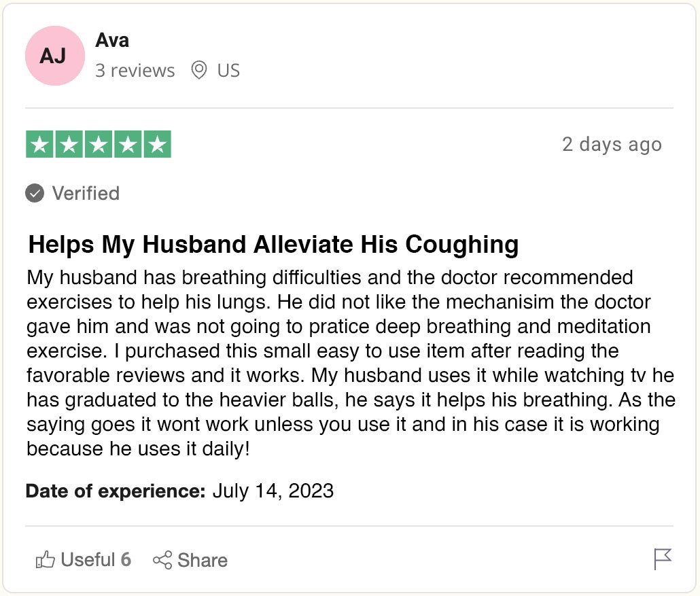
Task: Click the thumbs-up Useful icon
Action: pyautogui.click(x=45, y=560)
